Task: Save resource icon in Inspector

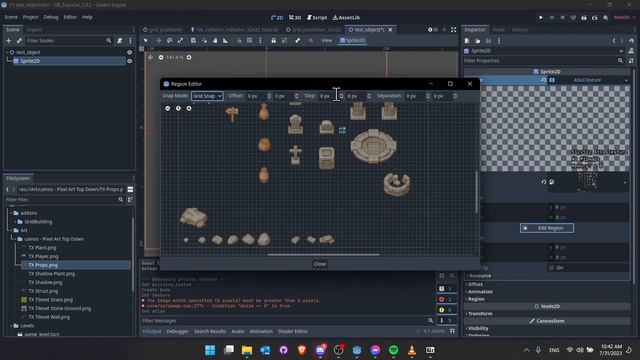Action: click(x=488, y=41)
